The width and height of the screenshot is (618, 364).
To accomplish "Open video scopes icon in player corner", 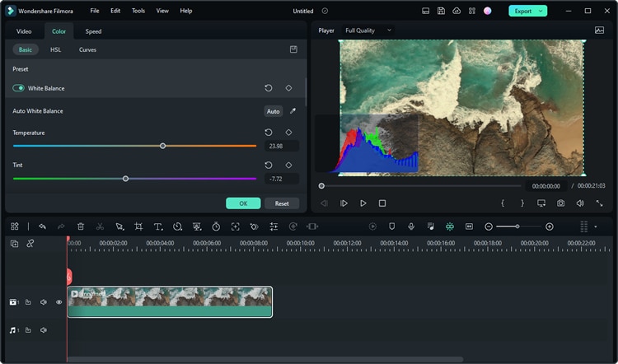I will (599, 30).
